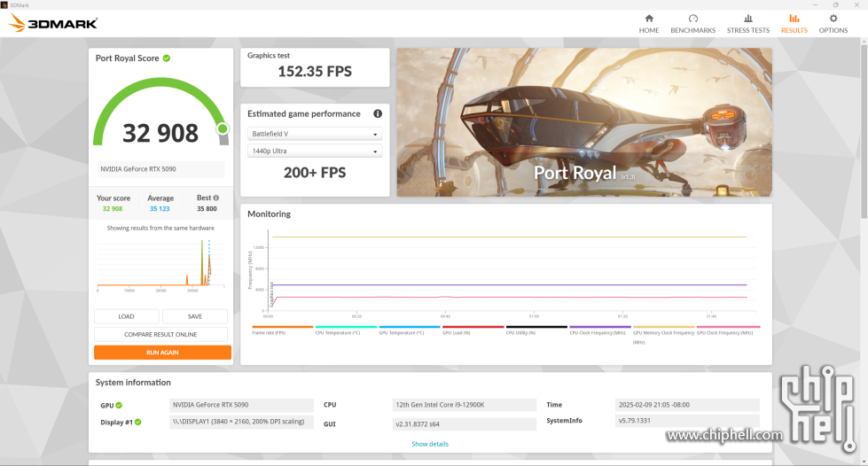Open the Results bar chart icon
The height and width of the screenshot is (466, 868).
click(794, 19)
